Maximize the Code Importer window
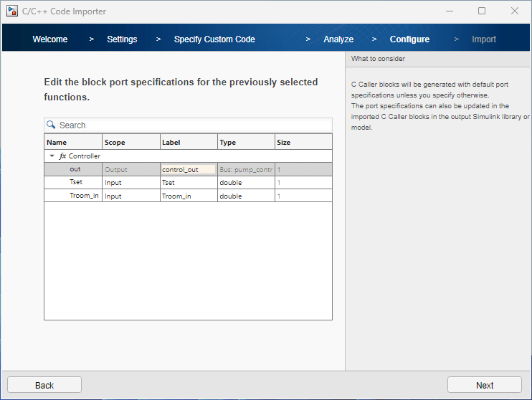The width and height of the screenshot is (532, 400). coord(482,11)
